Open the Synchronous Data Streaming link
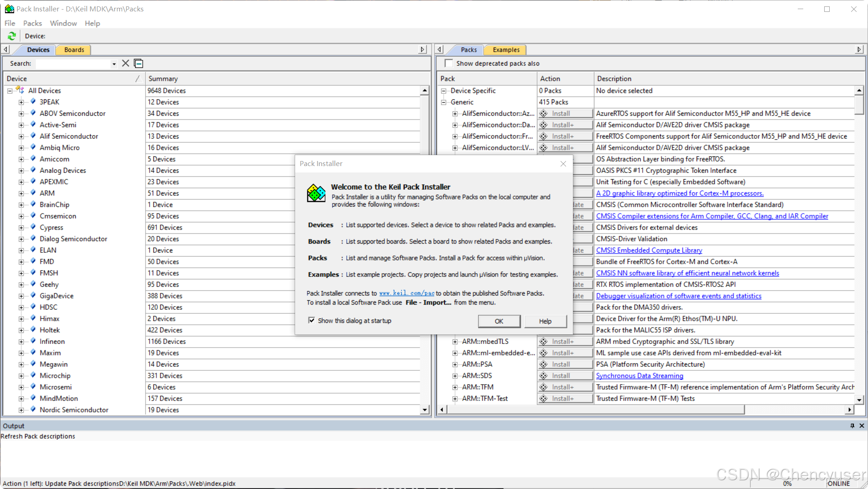The width and height of the screenshot is (868, 489). 639,375
